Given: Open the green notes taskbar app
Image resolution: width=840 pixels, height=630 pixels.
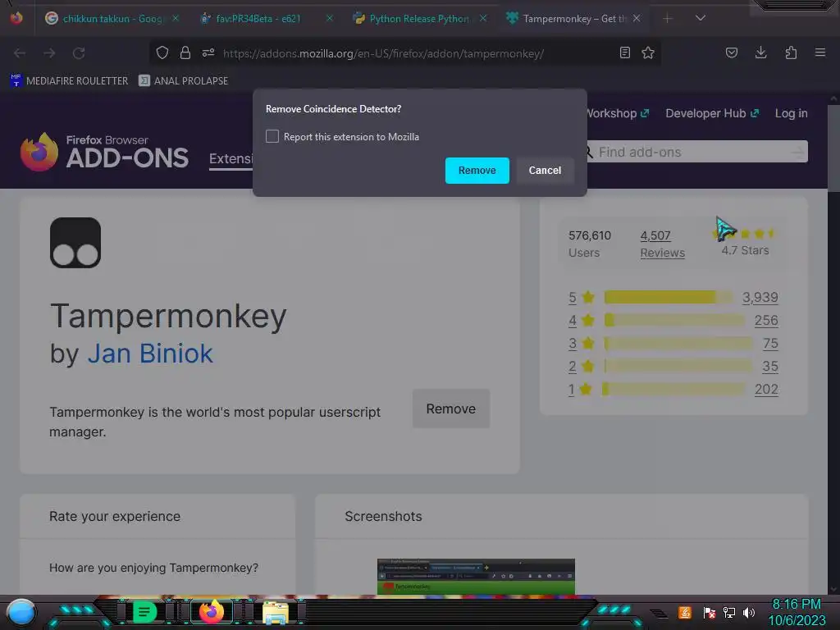Looking at the screenshot, I should coord(144,612).
